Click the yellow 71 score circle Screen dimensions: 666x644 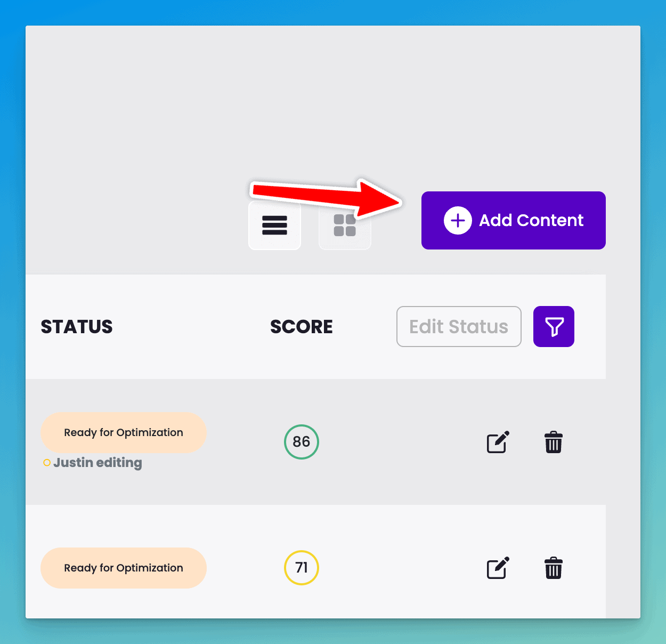click(x=302, y=568)
